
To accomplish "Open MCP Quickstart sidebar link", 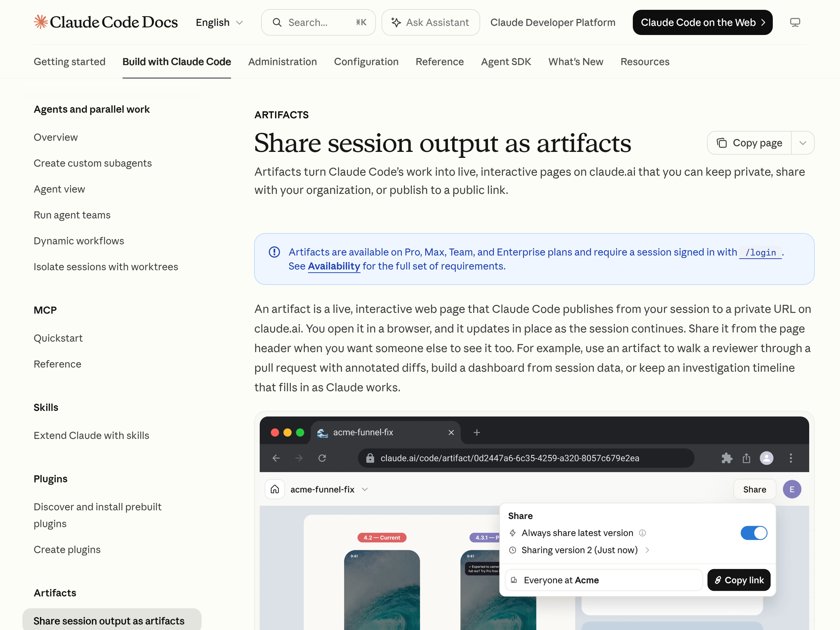I will click(58, 338).
